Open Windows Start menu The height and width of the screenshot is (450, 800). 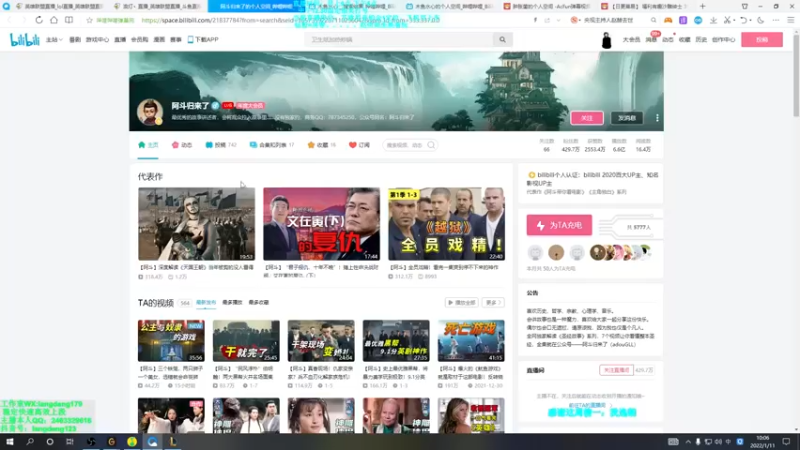(x=10, y=441)
